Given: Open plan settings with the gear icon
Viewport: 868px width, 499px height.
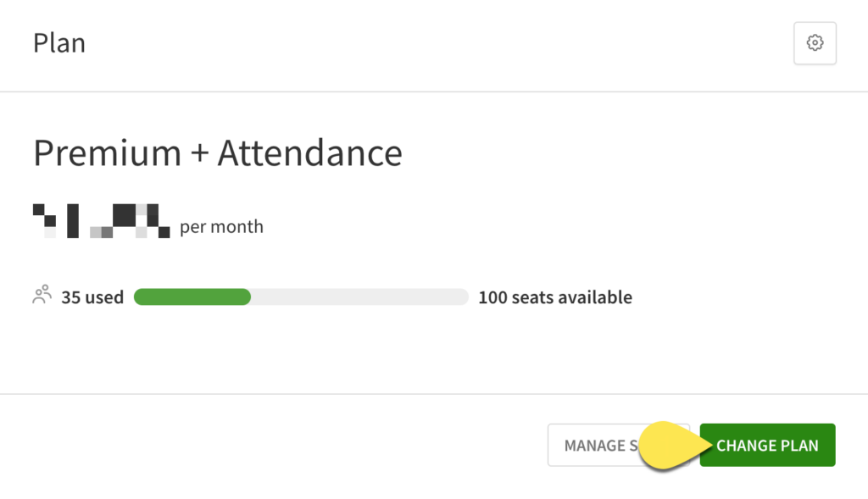Looking at the screenshot, I should (815, 43).
